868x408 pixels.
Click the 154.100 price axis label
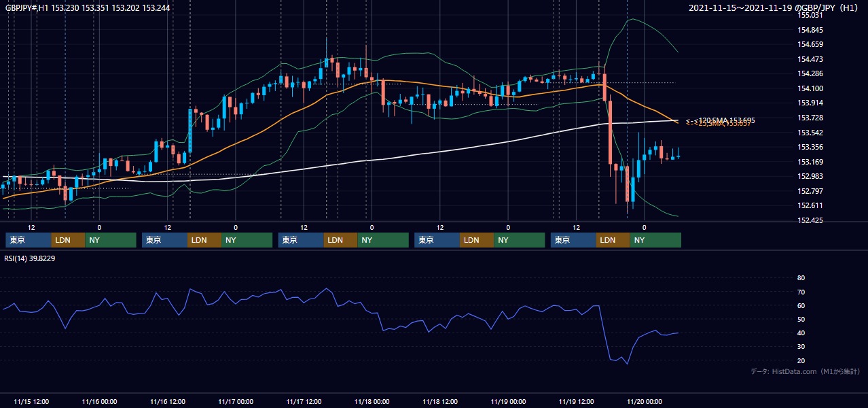[x=810, y=88]
